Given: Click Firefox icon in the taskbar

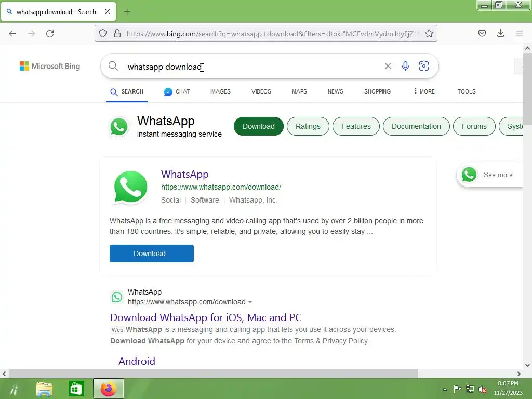Looking at the screenshot, I should pos(108,389).
